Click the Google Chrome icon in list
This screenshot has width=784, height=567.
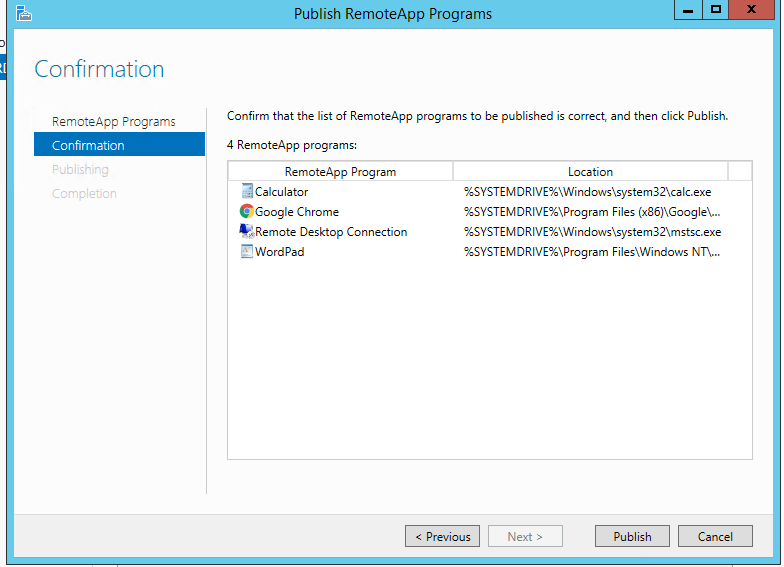[x=247, y=211]
